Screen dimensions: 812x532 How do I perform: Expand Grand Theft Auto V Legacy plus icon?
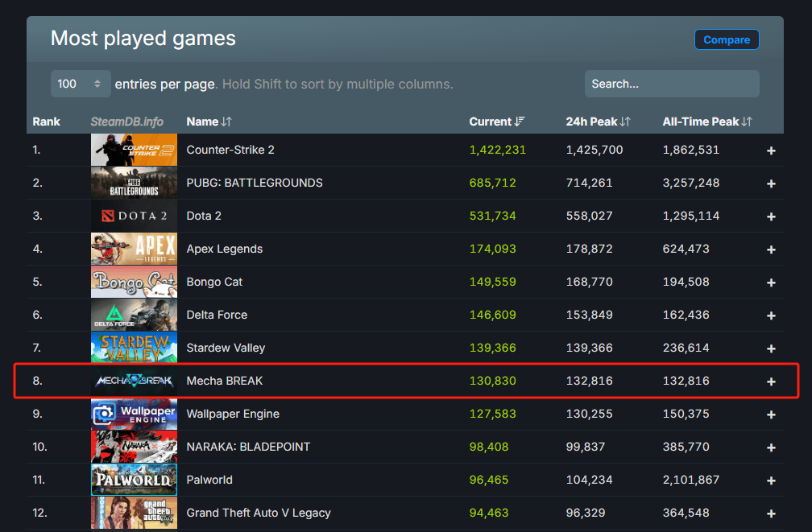(771, 513)
